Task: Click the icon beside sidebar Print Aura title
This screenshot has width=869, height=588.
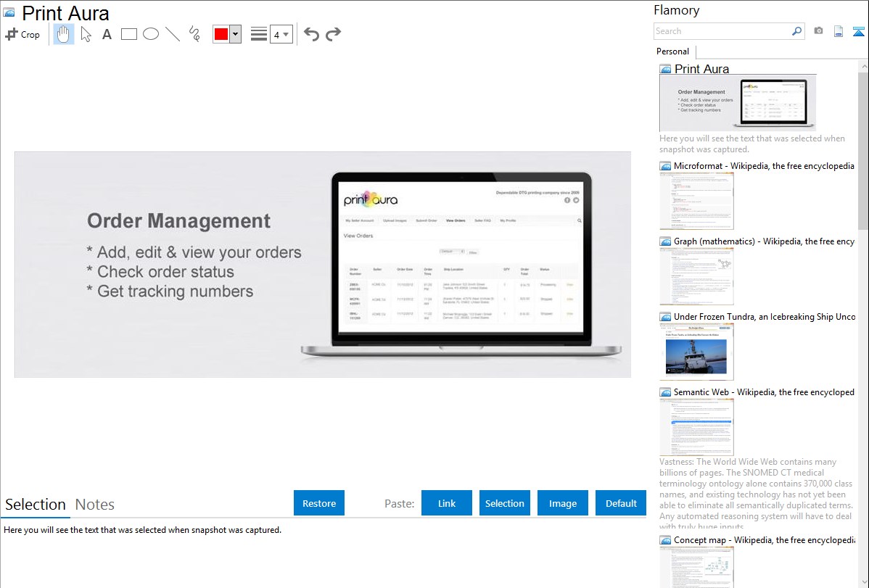Action: [665, 70]
